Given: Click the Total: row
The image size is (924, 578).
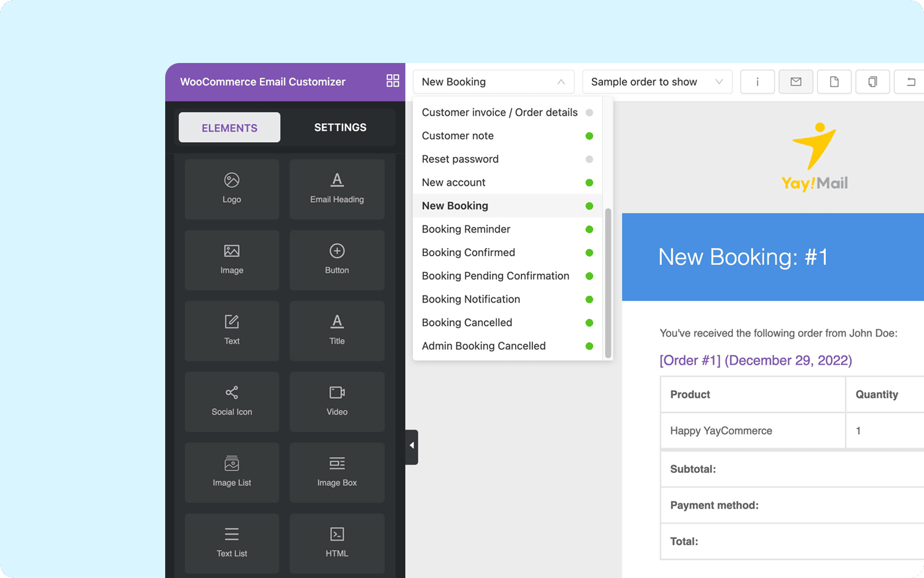Looking at the screenshot, I should coord(792,542).
